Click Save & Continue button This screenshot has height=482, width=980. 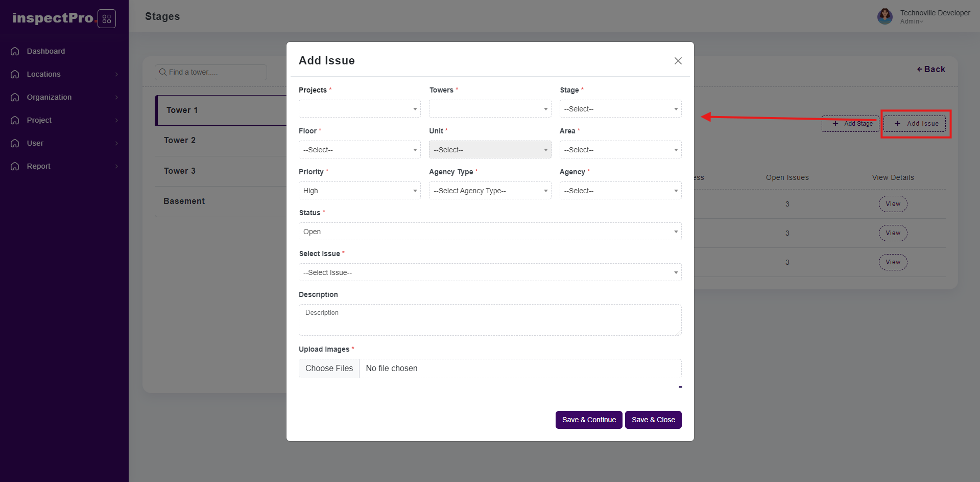[x=588, y=420]
